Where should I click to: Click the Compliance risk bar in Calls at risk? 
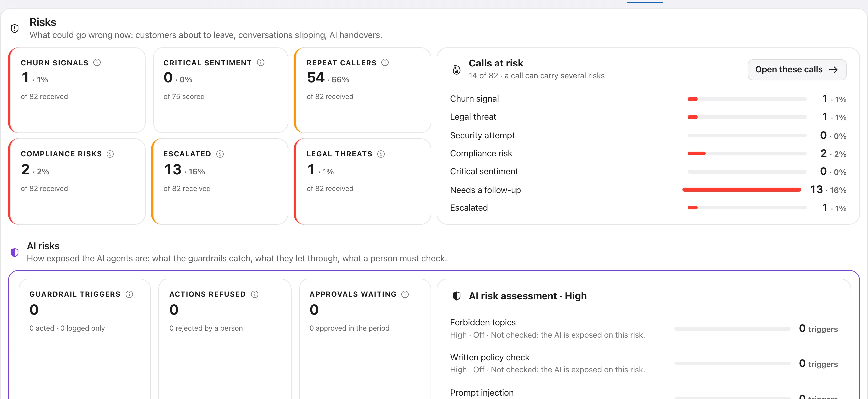click(747, 154)
